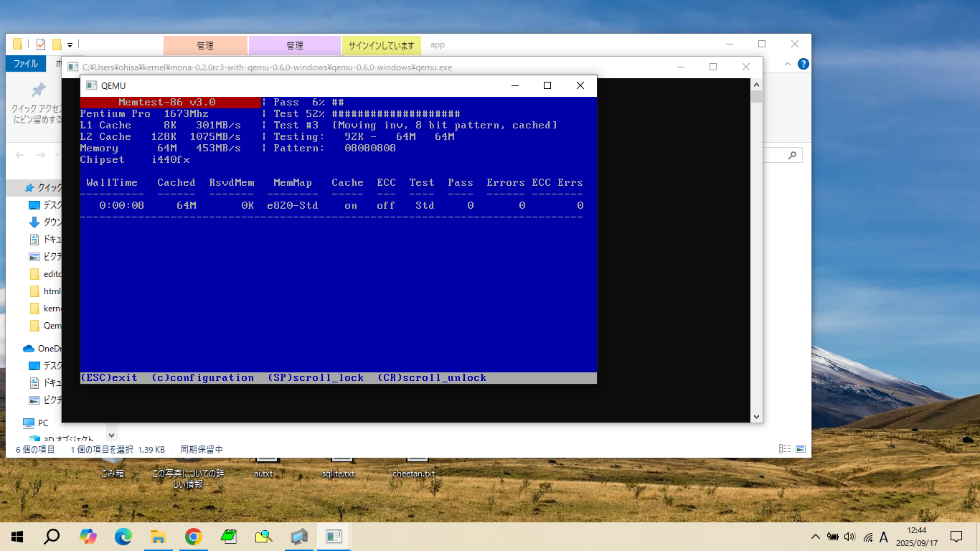
Task: Select the ai.txt desktop file
Action: click(x=263, y=474)
